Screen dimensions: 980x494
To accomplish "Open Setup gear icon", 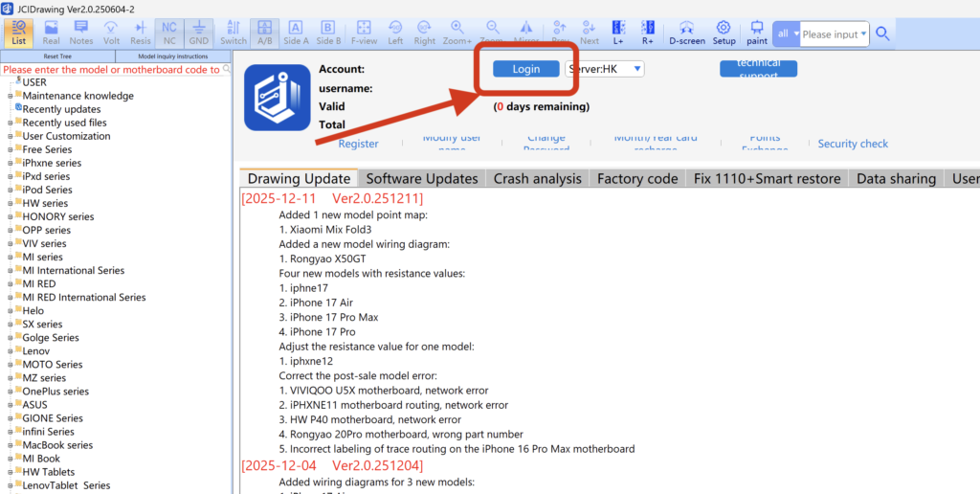I will point(724,33).
